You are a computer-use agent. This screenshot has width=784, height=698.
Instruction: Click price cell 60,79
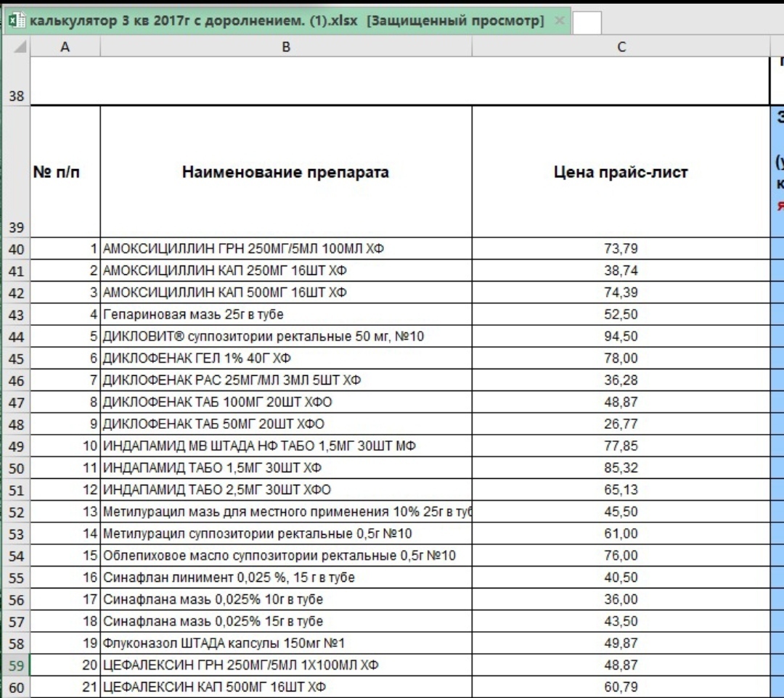pyautogui.click(x=621, y=687)
